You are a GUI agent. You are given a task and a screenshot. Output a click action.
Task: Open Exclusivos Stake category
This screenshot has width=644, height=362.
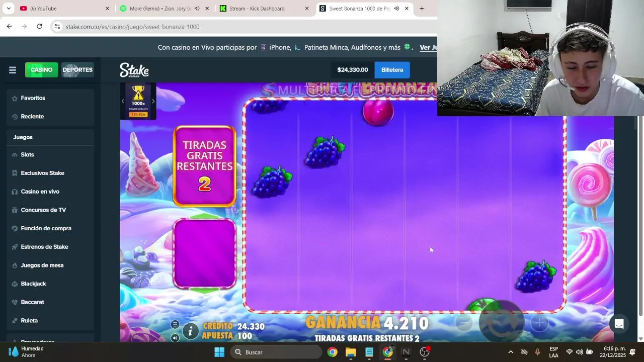[50, 173]
